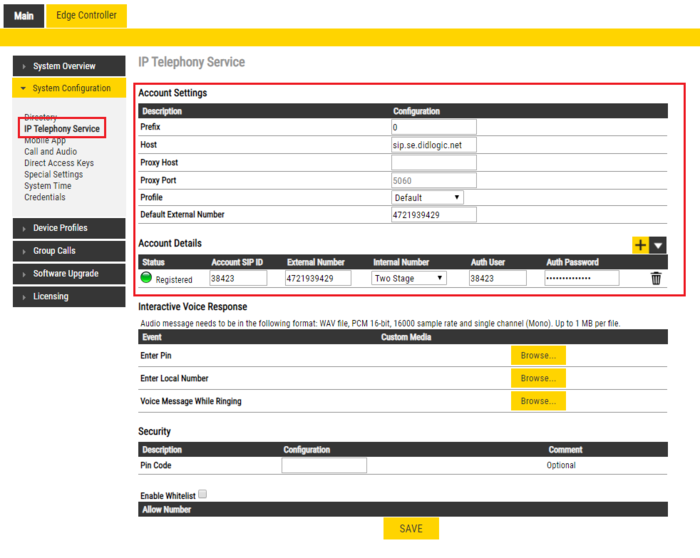Open the Internal Number Two Stage dropdown
The width and height of the screenshot is (700, 558).
pyautogui.click(x=409, y=279)
